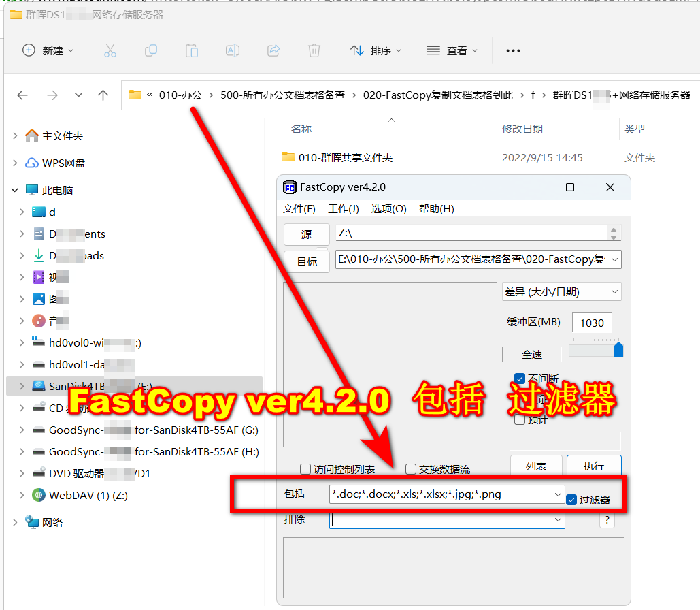Click the 新建 new item button
The image size is (700, 610).
click(48, 50)
